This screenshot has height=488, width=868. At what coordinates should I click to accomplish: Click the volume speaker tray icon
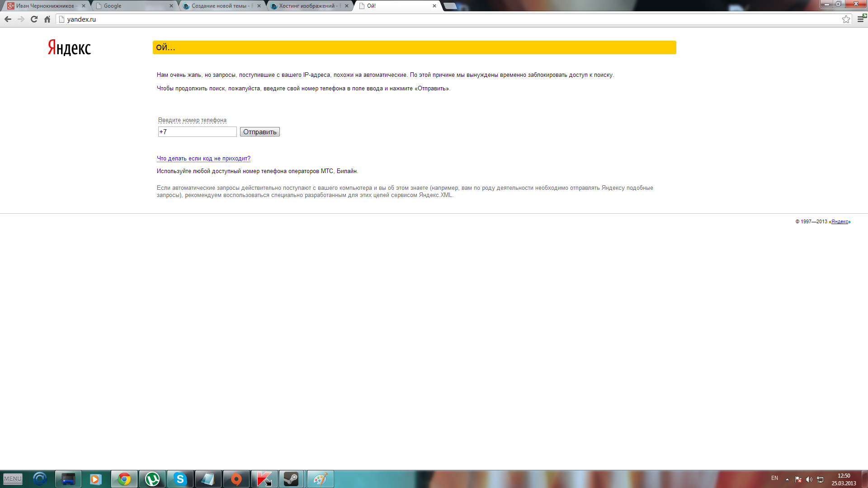point(809,479)
